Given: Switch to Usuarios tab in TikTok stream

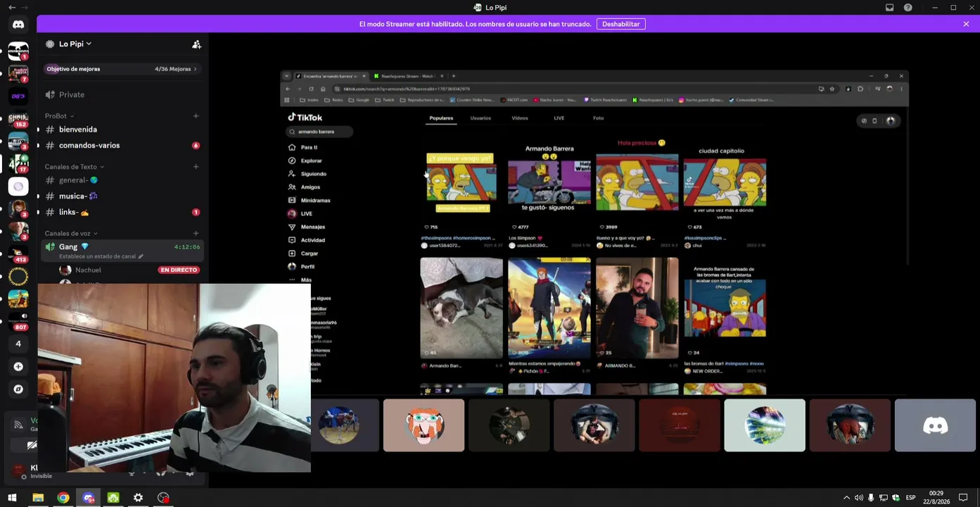Looking at the screenshot, I should [x=481, y=118].
